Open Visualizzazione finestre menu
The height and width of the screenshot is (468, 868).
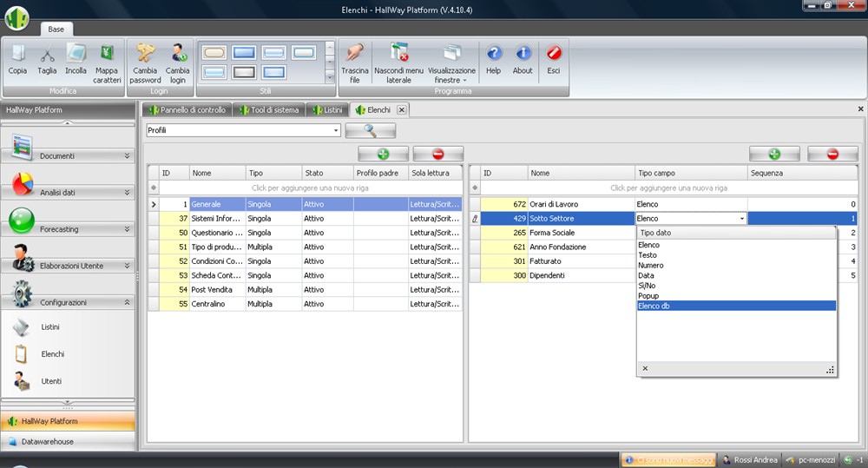point(451,63)
